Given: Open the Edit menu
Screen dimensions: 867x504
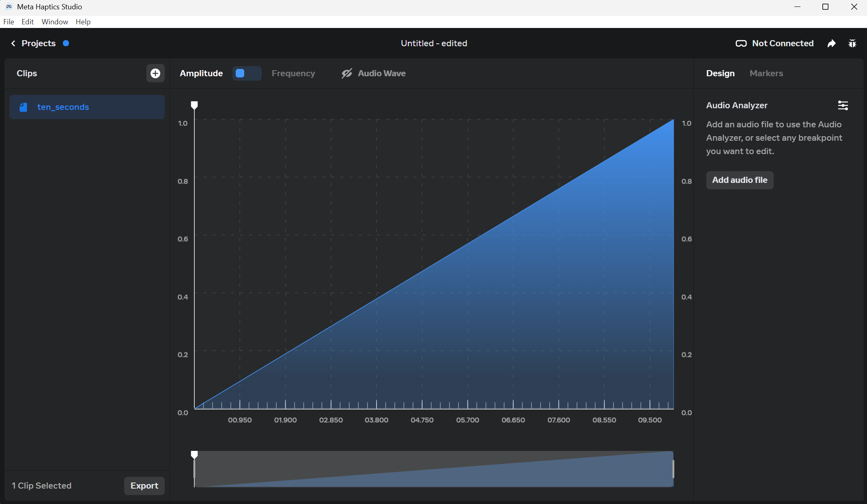Looking at the screenshot, I should (28, 22).
